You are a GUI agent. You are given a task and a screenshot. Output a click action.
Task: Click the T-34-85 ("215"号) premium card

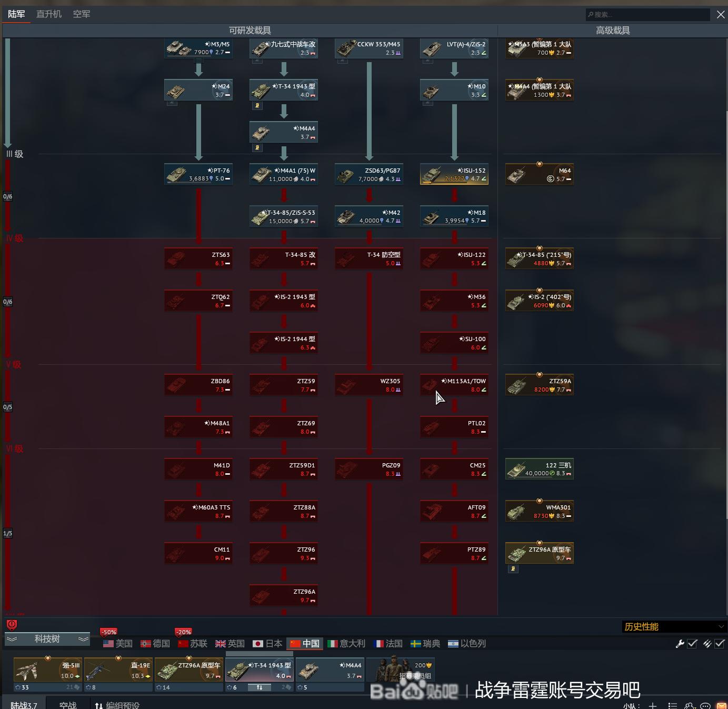coord(540,258)
